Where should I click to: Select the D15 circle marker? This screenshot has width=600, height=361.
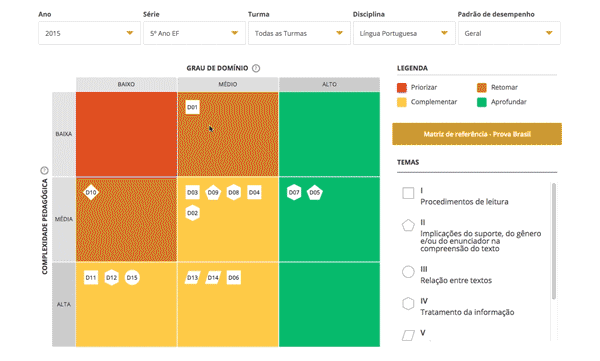tap(132, 278)
